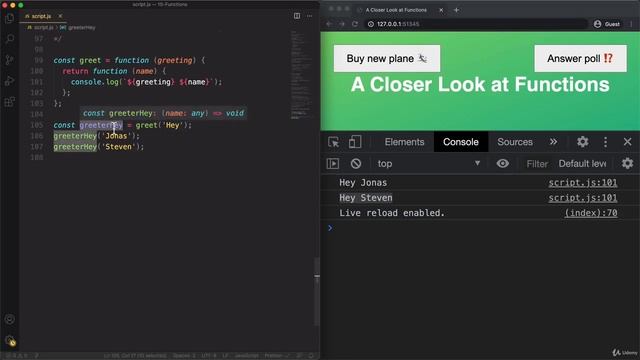Viewport: 640px width, 360px height.
Task: Click the console prompt input line
Action: [480, 228]
